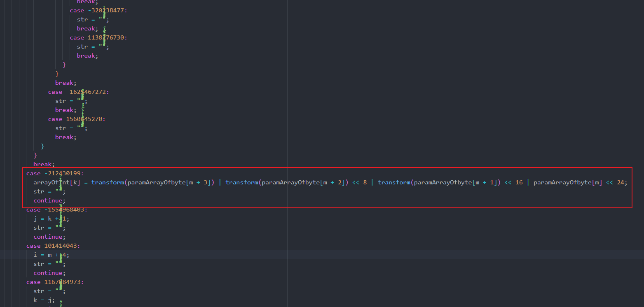Click the arrayOfInt[k] variable

point(57,182)
